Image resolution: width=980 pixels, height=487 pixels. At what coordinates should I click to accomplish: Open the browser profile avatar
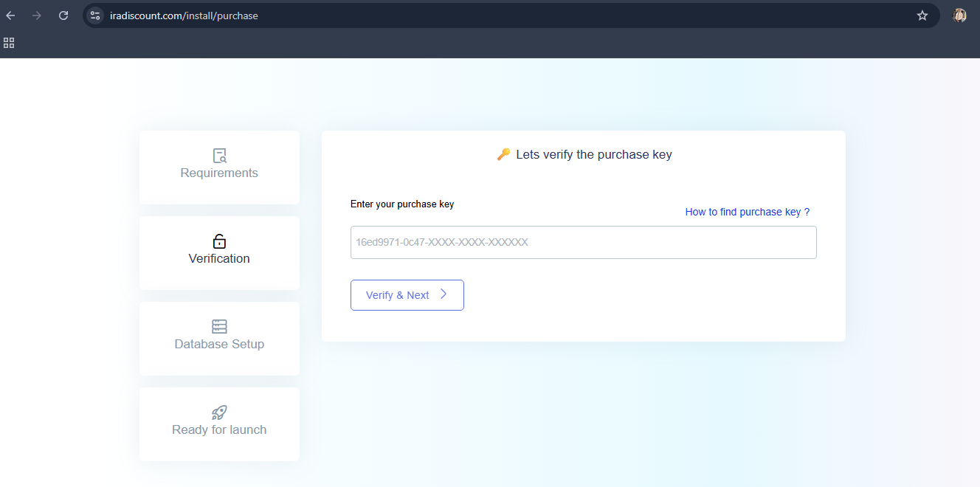point(959,15)
